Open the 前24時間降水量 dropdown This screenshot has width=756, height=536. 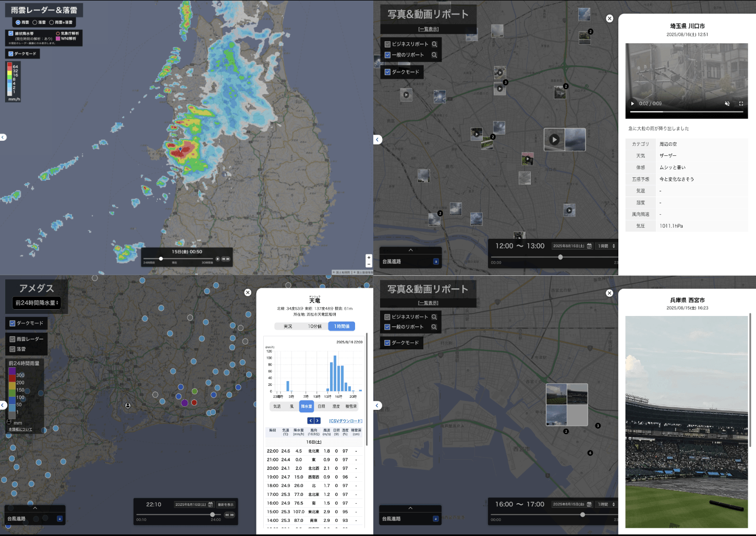tap(36, 303)
